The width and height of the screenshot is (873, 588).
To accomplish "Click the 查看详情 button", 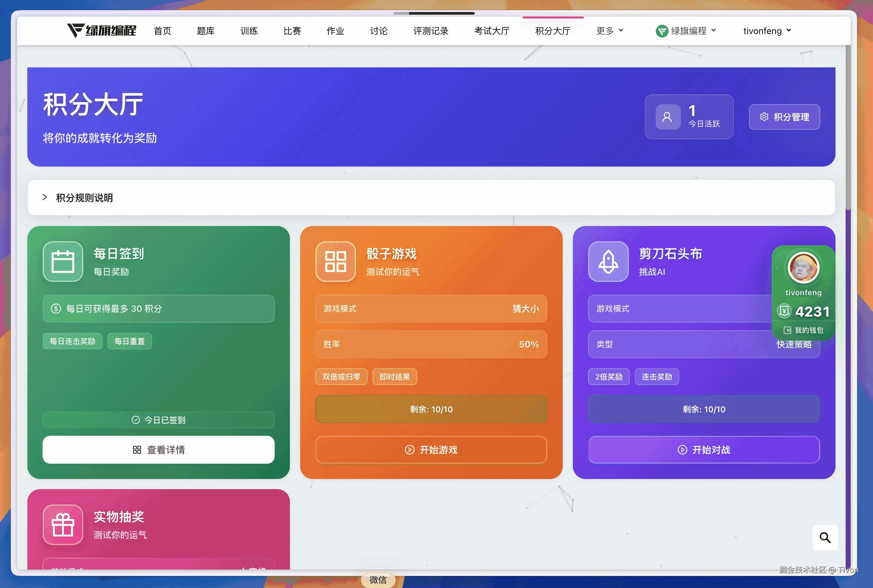I will pos(158,450).
